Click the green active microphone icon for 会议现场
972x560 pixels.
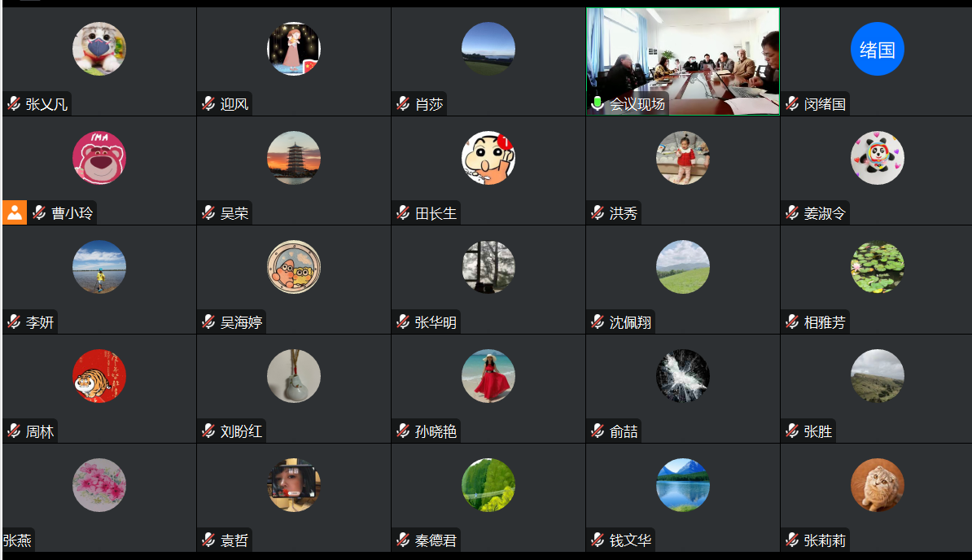598,103
